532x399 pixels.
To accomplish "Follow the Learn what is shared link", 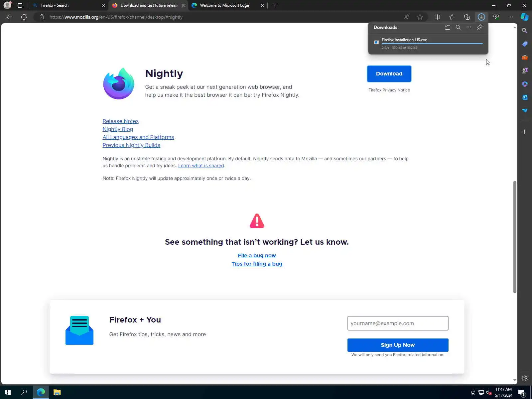I will 201,166.
